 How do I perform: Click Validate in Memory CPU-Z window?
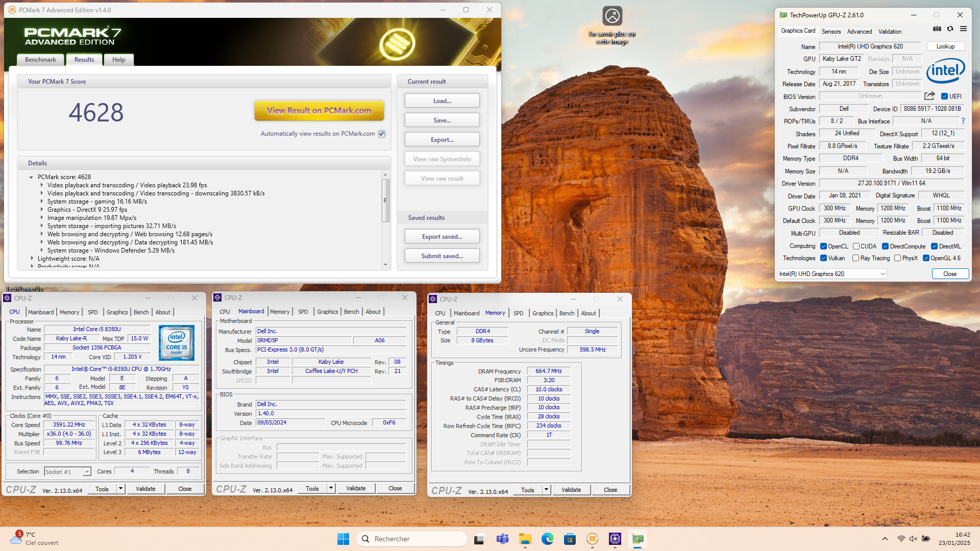click(x=571, y=490)
